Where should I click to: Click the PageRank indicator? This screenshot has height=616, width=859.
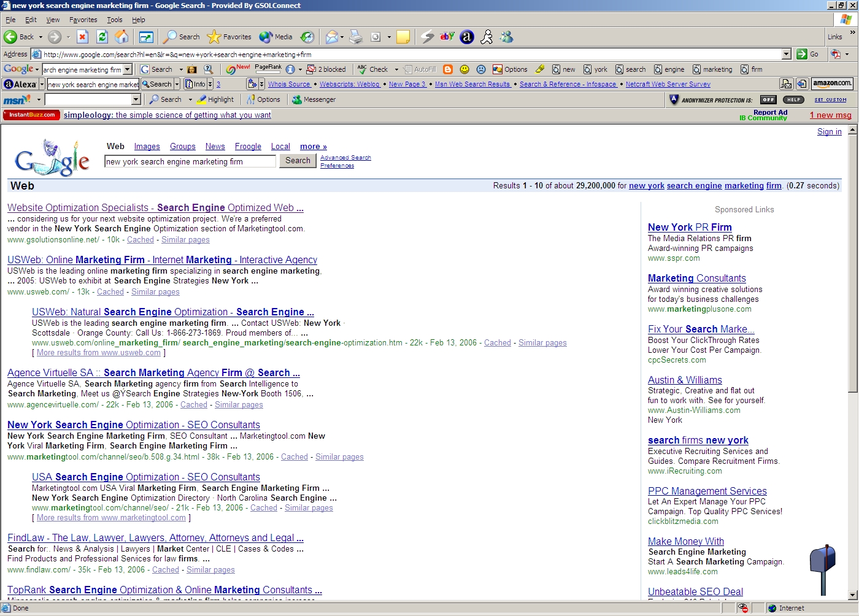268,69
